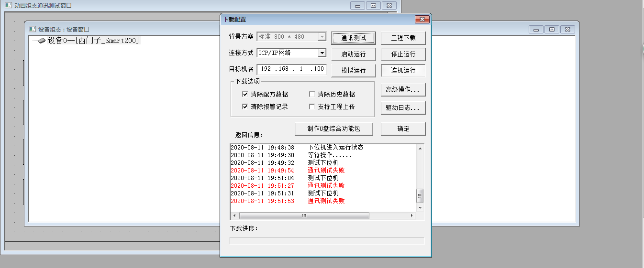
Task: Open 高级操作 settings
Action: coord(403,89)
